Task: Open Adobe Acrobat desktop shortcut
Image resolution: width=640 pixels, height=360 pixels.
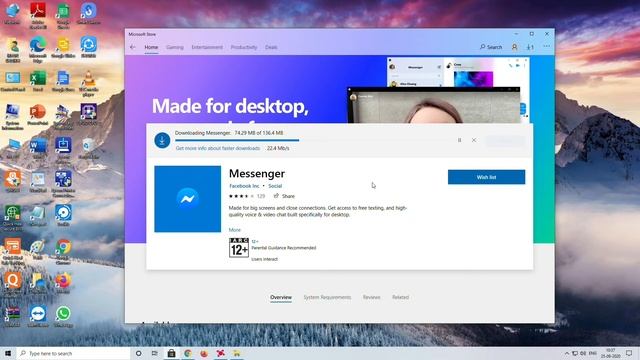Action: pyautogui.click(x=38, y=16)
